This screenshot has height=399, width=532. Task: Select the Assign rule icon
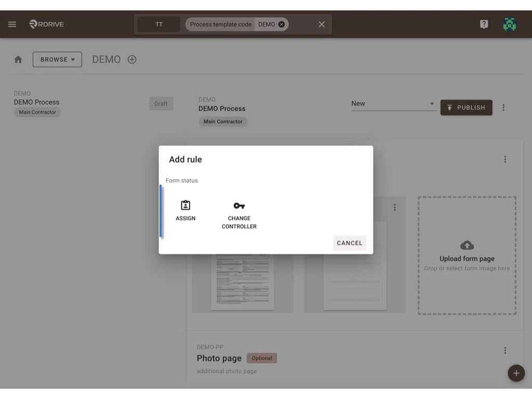pyautogui.click(x=185, y=208)
